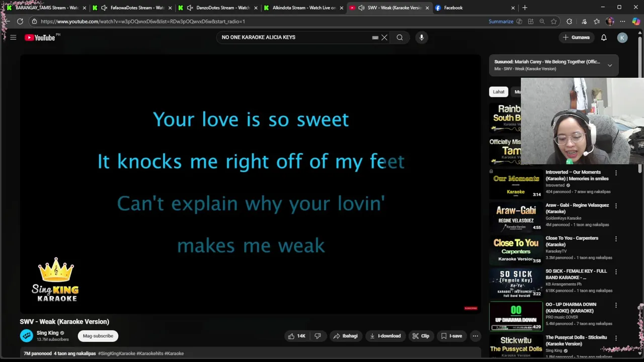Click Summarize in the address bar

tap(501, 22)
